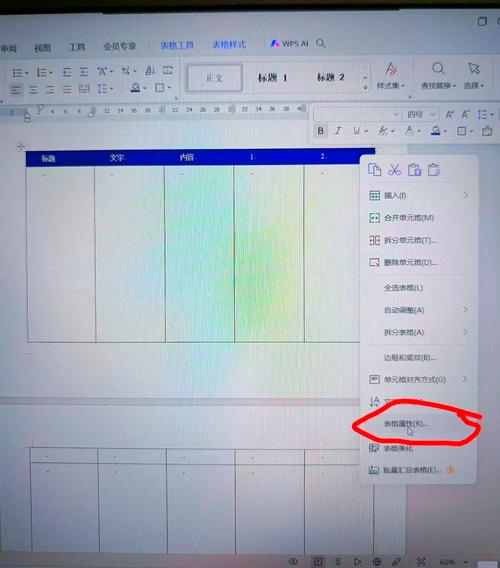500x568 pixels.
Task: Apply 标题 1 style
Action: pos(272,78)
